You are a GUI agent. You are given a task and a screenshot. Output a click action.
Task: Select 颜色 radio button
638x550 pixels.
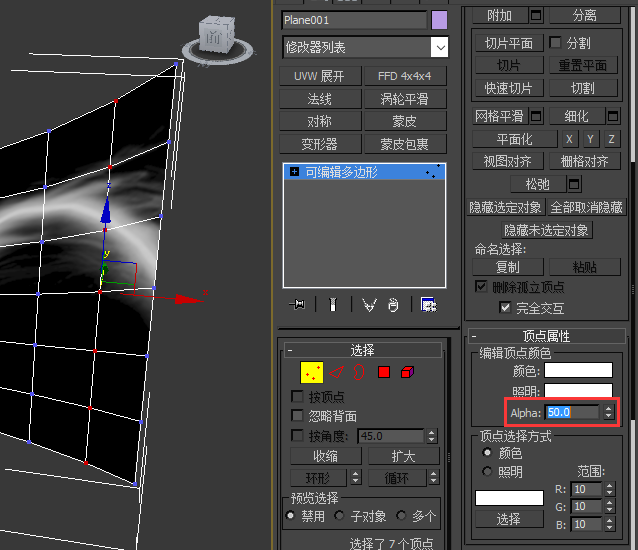487,452
